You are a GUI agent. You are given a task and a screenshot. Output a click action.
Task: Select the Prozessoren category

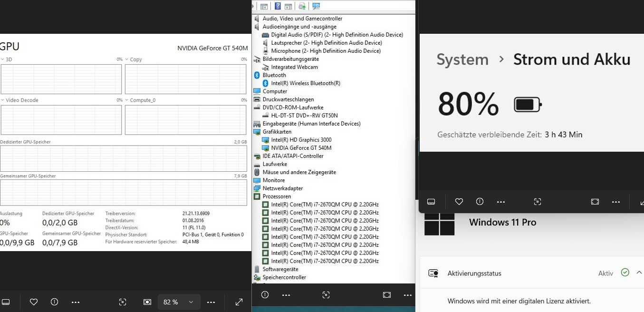(277, 196)
